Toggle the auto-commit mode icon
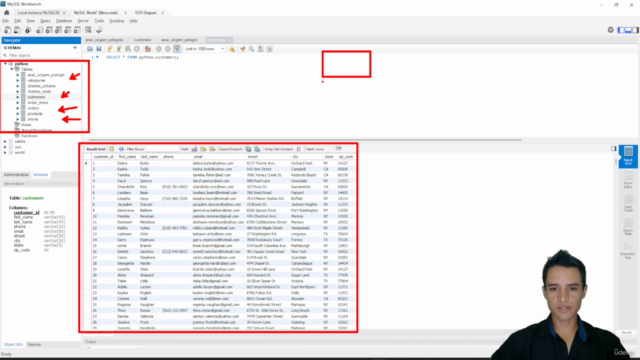 tap(177, 49)
